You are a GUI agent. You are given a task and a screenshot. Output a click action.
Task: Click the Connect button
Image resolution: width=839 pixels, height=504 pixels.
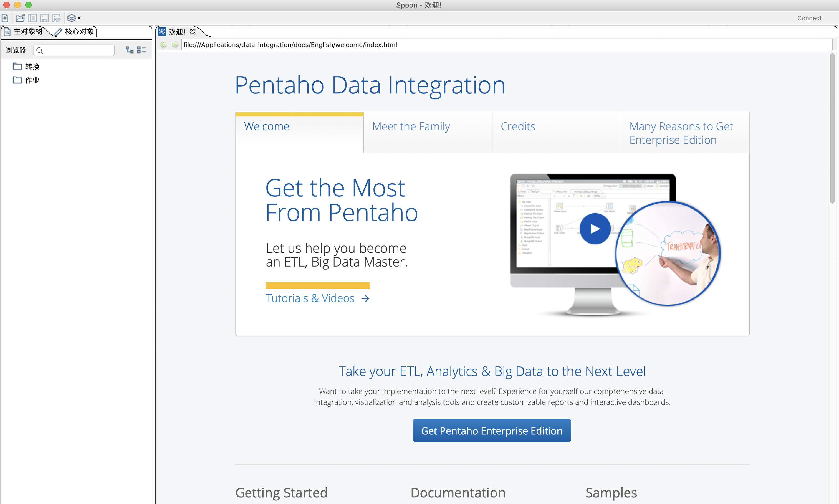[809, 18]
